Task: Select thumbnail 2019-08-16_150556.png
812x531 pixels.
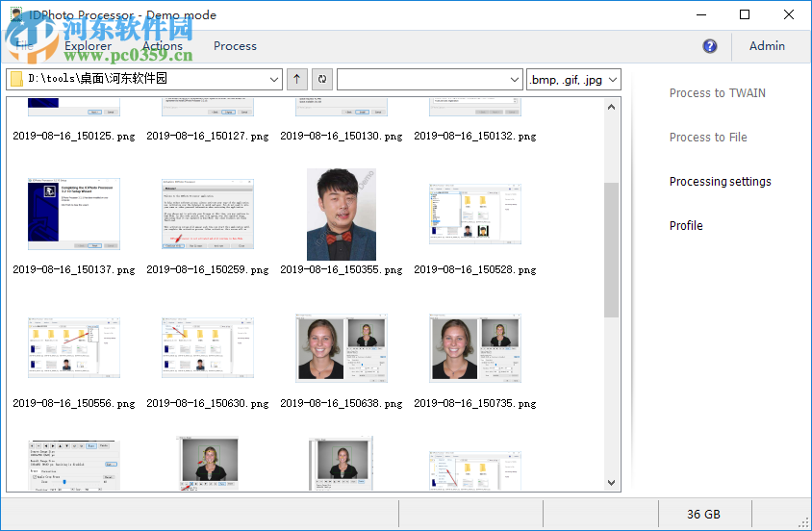Action: point(74,348)
